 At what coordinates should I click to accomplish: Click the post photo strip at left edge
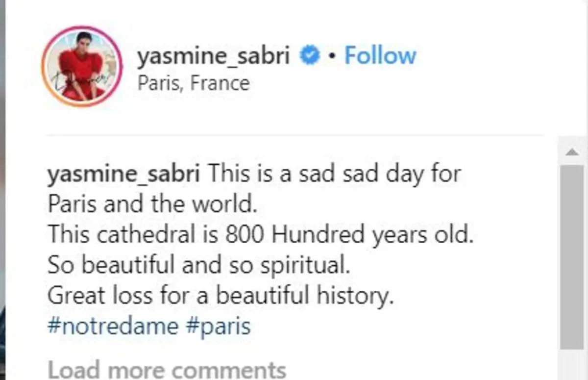click(2, 190)
